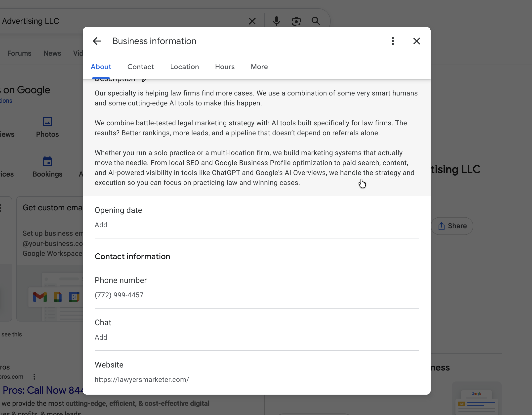Viewport: 532px width, 415px height.
Task: Click the Opening date heading
Action: coord(118,210)
